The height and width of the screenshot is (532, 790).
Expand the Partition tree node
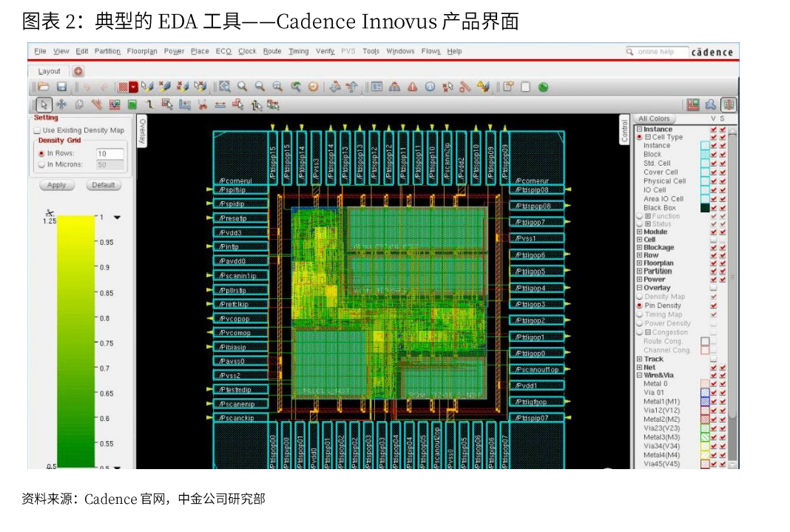[x=639, y=271]
